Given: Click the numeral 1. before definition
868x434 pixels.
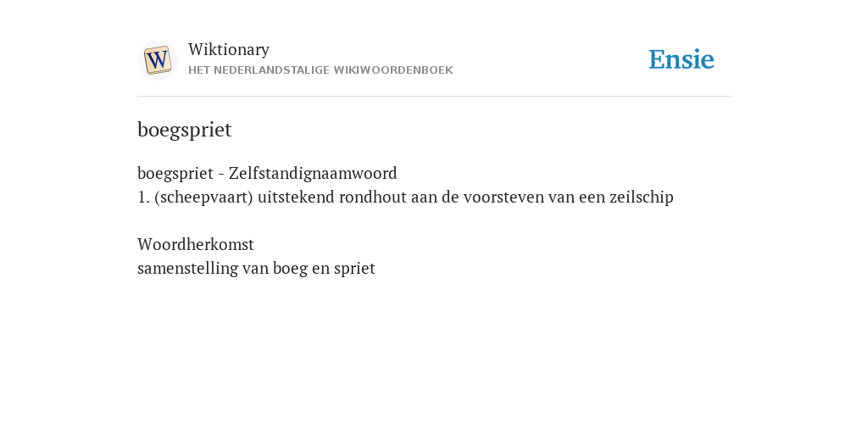Looking at the screenshot, I should (x=144, y=197).
